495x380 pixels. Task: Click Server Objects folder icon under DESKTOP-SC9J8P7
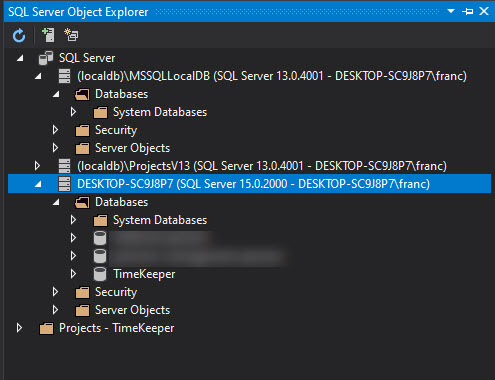point(82,310)
